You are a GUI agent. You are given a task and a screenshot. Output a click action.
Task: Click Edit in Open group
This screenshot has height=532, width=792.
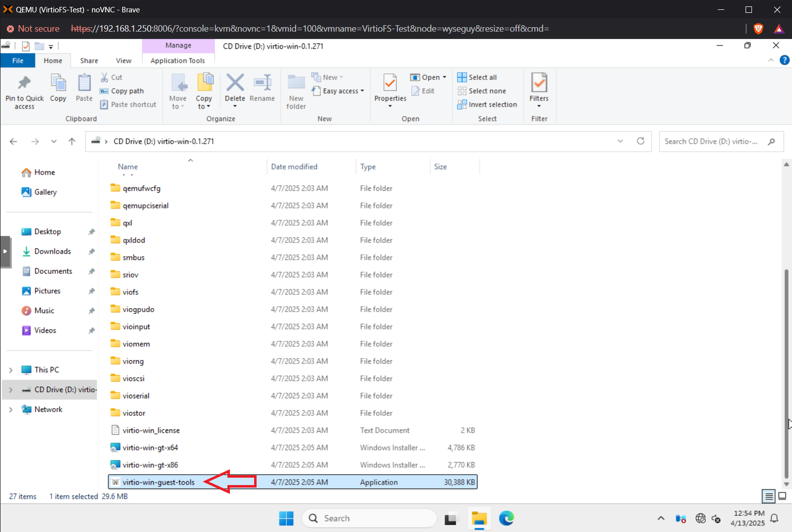[422, 91]
